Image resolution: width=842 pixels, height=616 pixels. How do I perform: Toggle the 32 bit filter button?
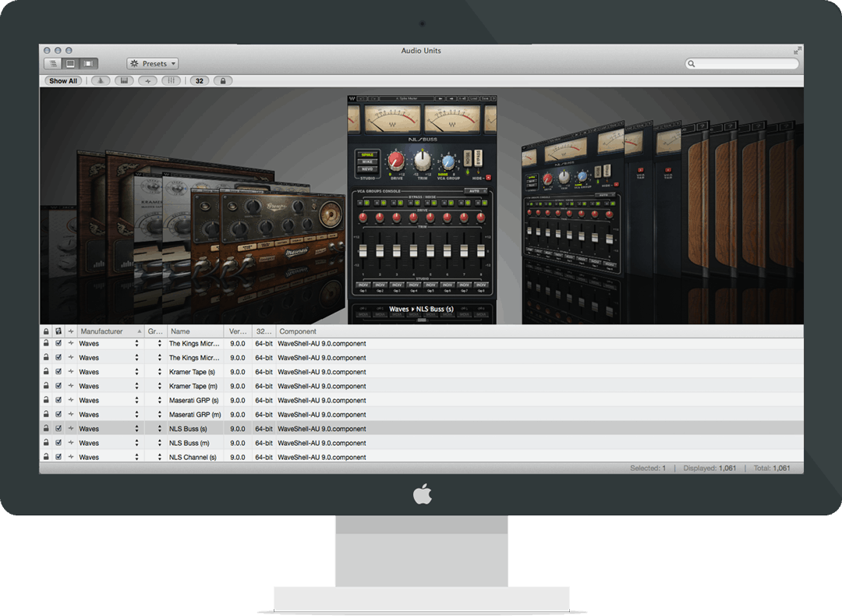(x=200, y=80)
